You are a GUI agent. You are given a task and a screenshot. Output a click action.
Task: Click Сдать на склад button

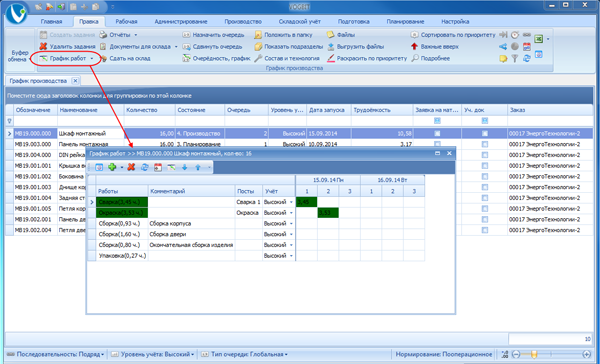point(125,59)
